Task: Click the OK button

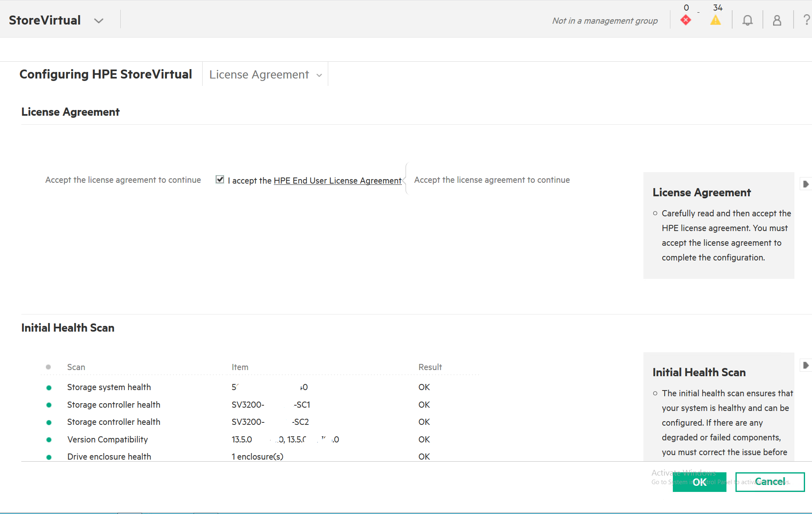Action: pyautogui.click(x=699, y=482)
